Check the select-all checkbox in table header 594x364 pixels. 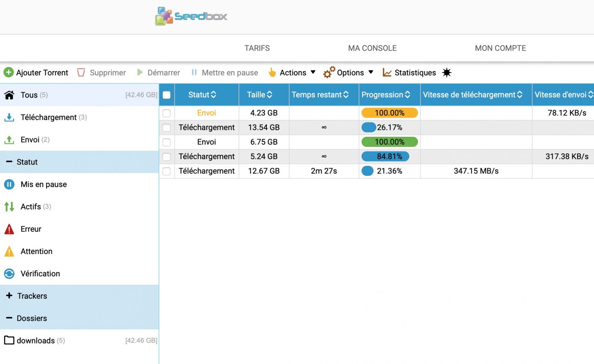[x=166, y=94]
